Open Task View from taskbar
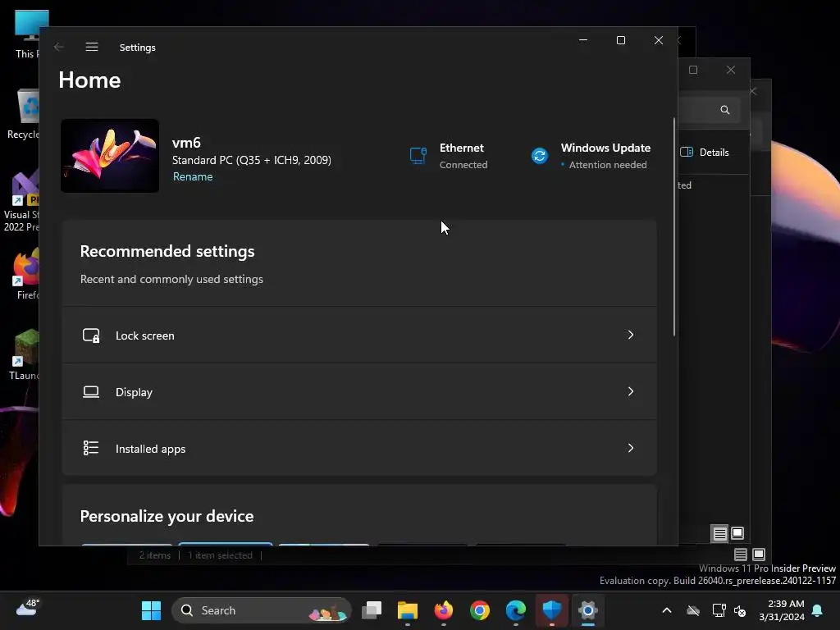The height and width of the screenshot is (630, 840). pos(372,610)
